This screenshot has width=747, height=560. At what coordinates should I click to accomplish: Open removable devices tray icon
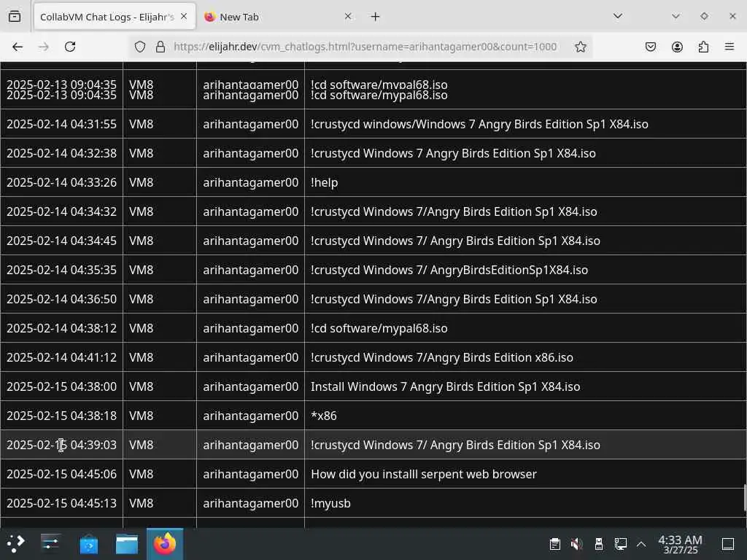pos(599,544)
